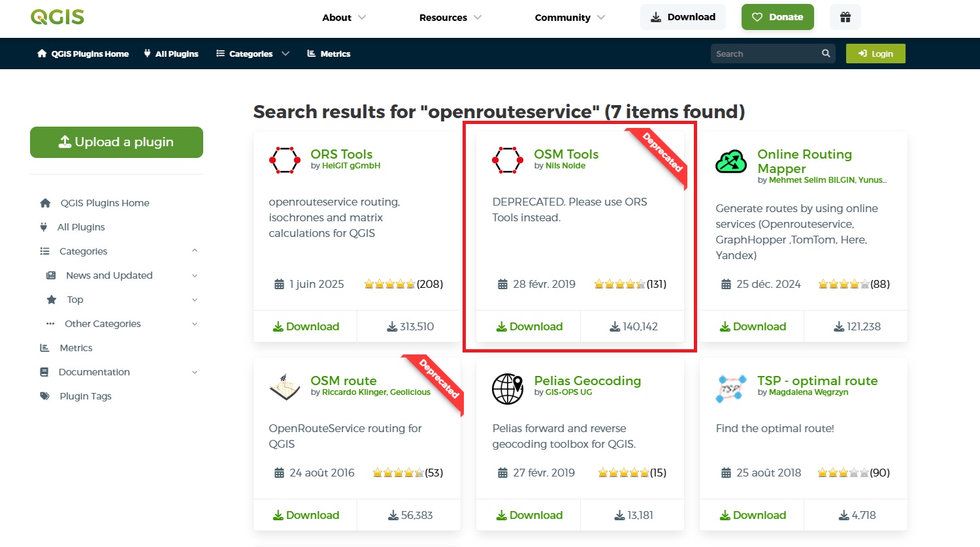Download Online Routing Mapper plugin
Screen dimensions: 980x547
pyautogui.click(x=753, y=326)
